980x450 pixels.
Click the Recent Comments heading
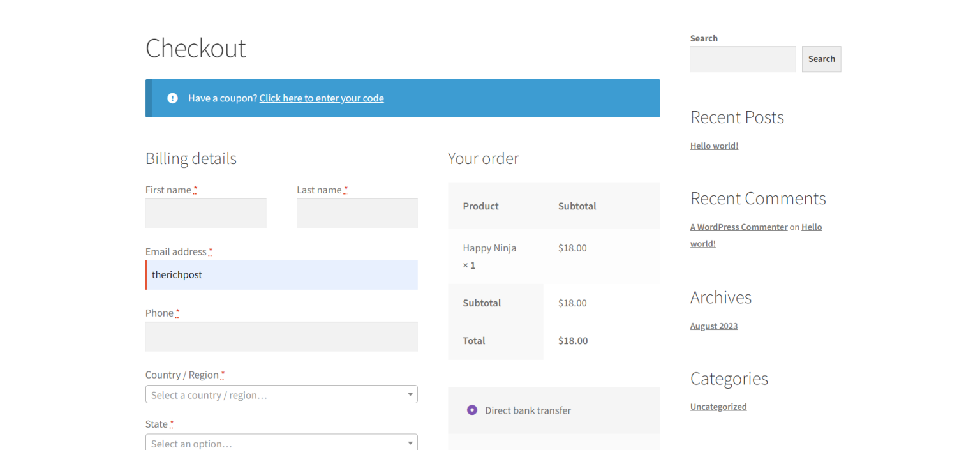(x=758, y=199)
